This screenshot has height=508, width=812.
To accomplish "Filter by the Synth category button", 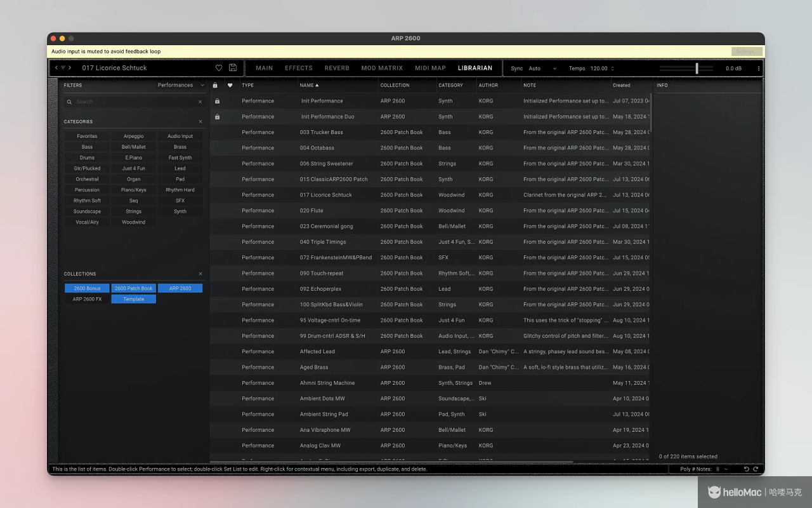I will (x=180, y=211).
